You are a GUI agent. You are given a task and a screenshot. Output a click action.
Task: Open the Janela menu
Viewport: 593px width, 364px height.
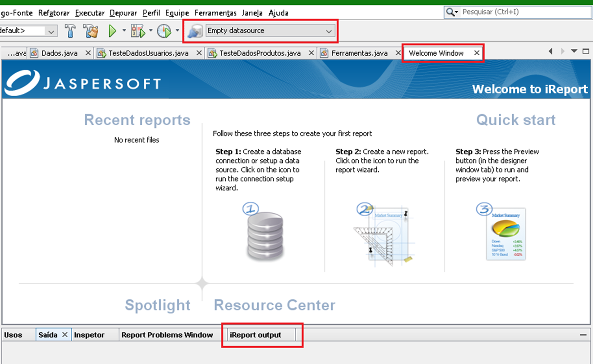click(x=252, y=13)
